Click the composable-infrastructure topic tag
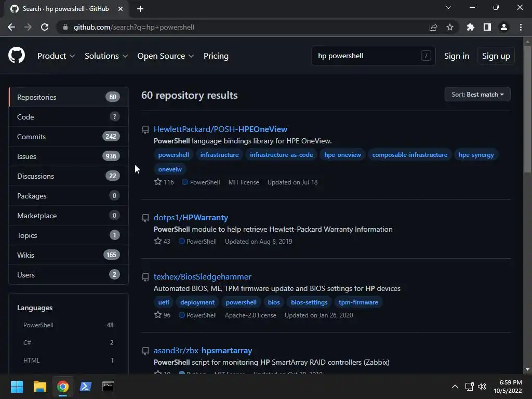Viewport: 532px width, 399px height. (x=409, y=155)
